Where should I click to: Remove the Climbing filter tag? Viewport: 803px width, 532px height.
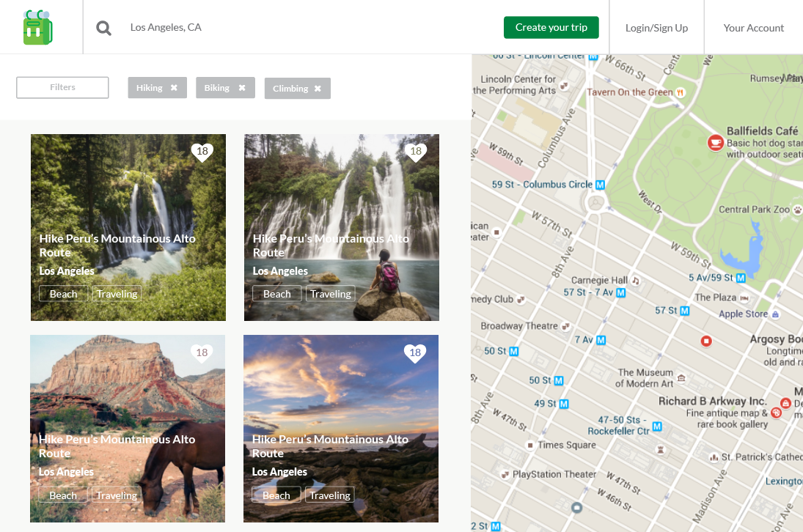coord(318,89)
